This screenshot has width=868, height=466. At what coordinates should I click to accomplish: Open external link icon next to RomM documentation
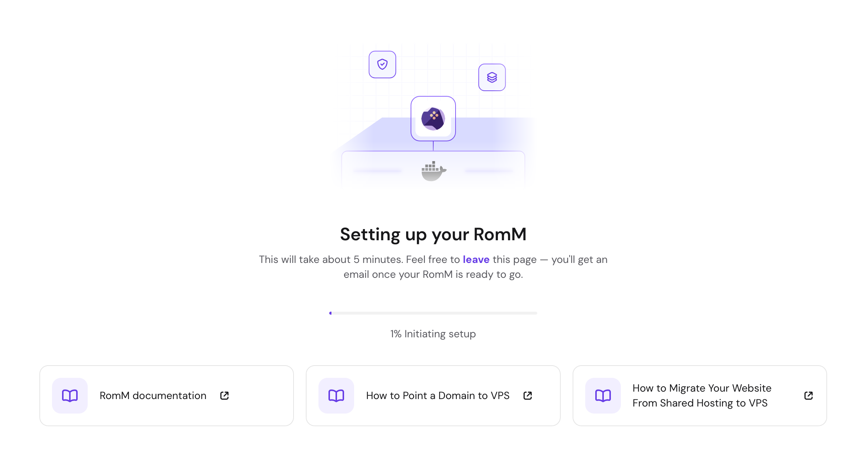point(224,395)
